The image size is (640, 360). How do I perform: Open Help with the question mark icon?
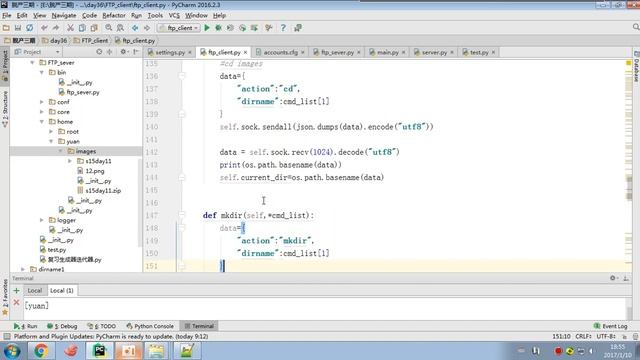[x=283, y=28]
